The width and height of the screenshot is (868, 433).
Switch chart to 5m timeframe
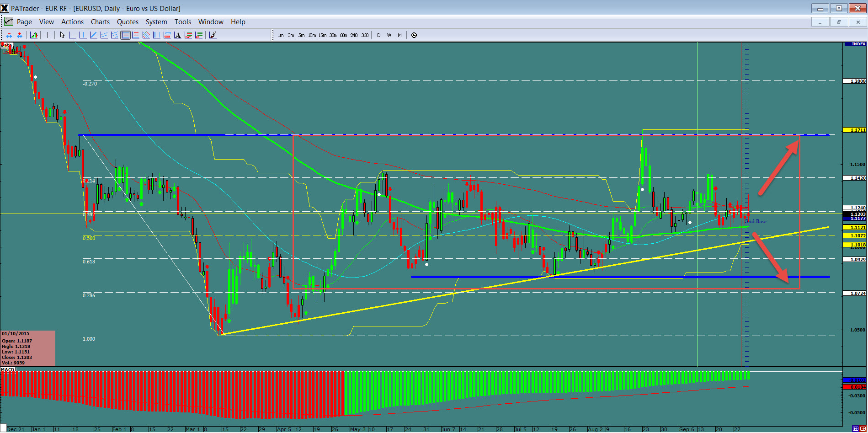click(302, 35)
